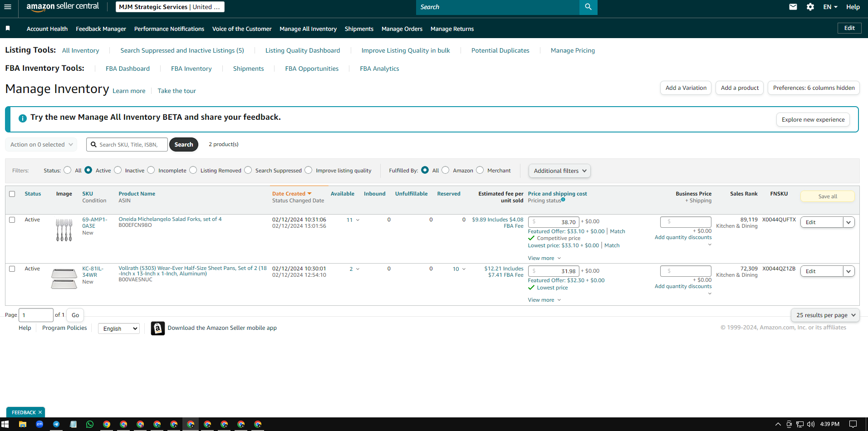Click the page number input field

(x=36, y=315)
